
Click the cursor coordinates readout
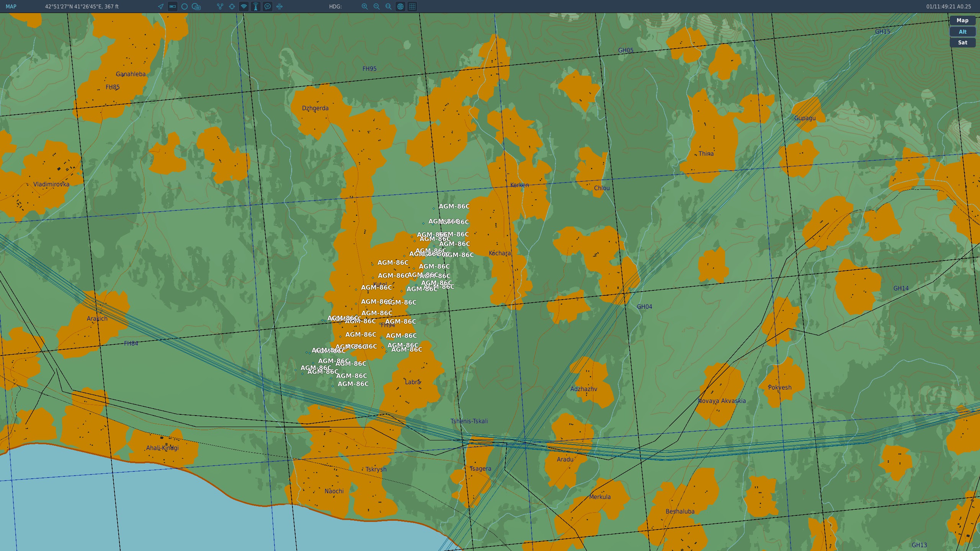click(x=82, y=7)
